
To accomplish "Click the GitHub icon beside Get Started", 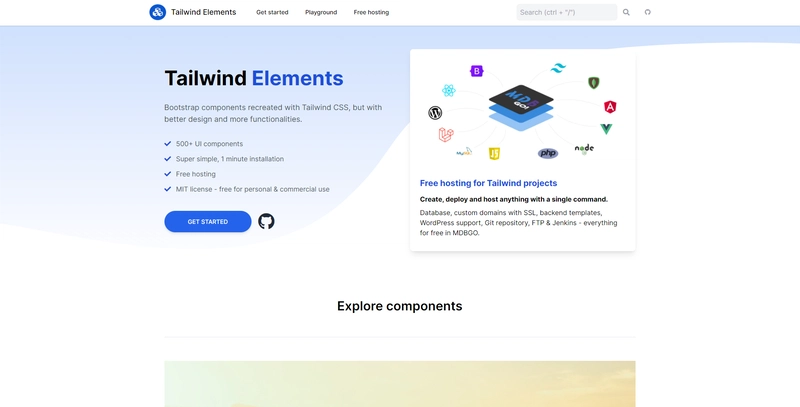I will pyautogui.click(x=266, y=221).
